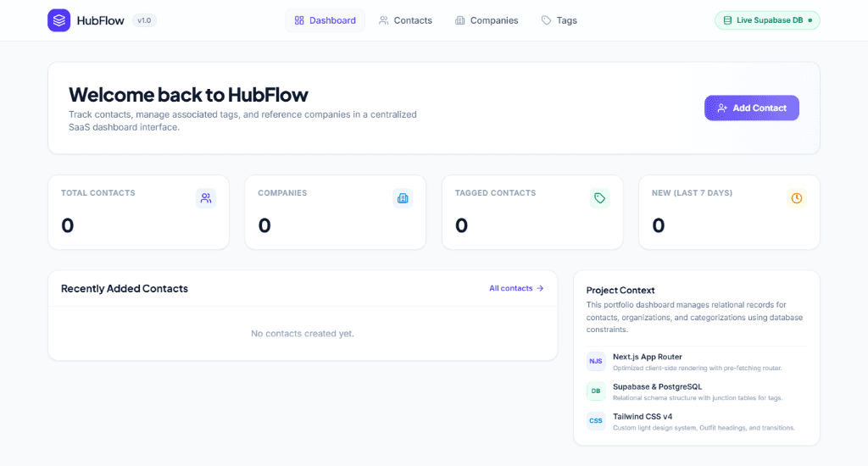Click the COMPANIES card label

[282, 193]
